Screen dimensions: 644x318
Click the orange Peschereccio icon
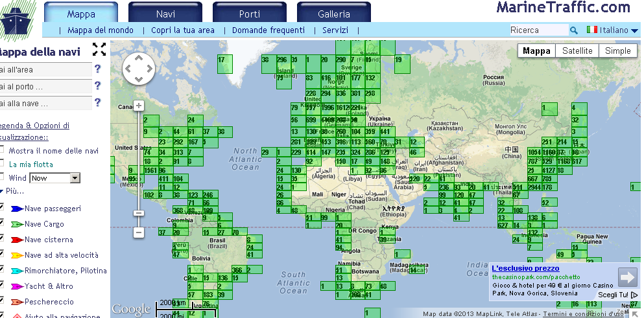pyautogui.click(x=18, y=302)
